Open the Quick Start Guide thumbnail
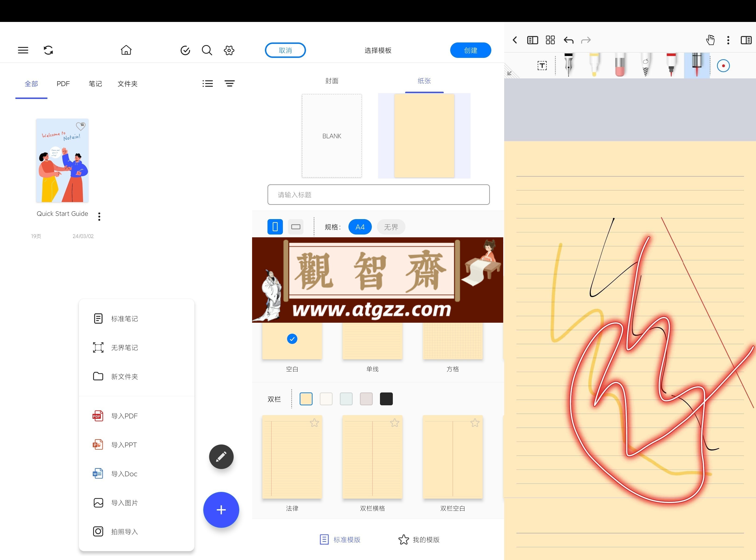Viewport: 756px width, 560px height. pos(62,160)
